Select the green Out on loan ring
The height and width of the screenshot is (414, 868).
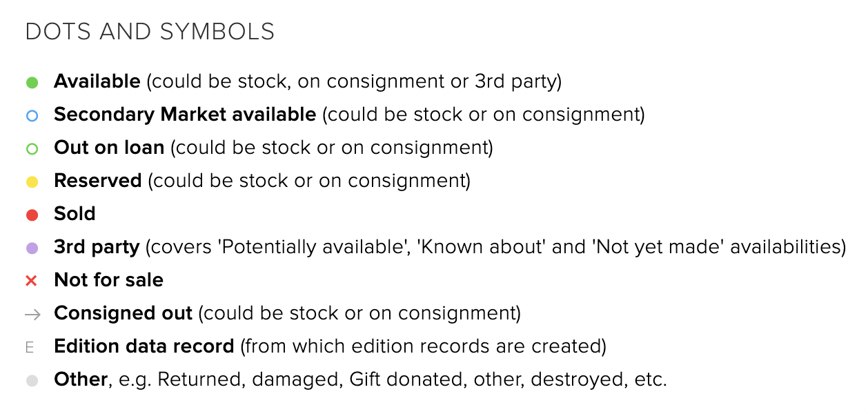(x=32, y=149)
